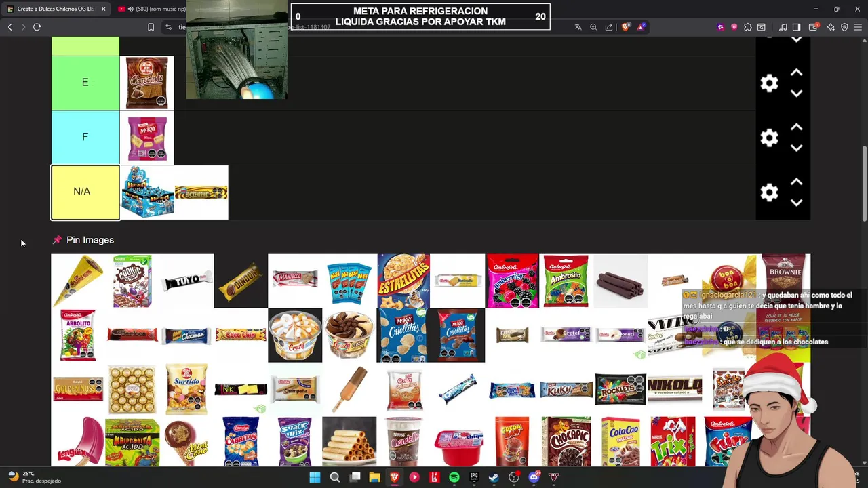Select the McKay candy image in tier F
The height and width of the screenshot is (488, 868).
(x=147, y=138)
